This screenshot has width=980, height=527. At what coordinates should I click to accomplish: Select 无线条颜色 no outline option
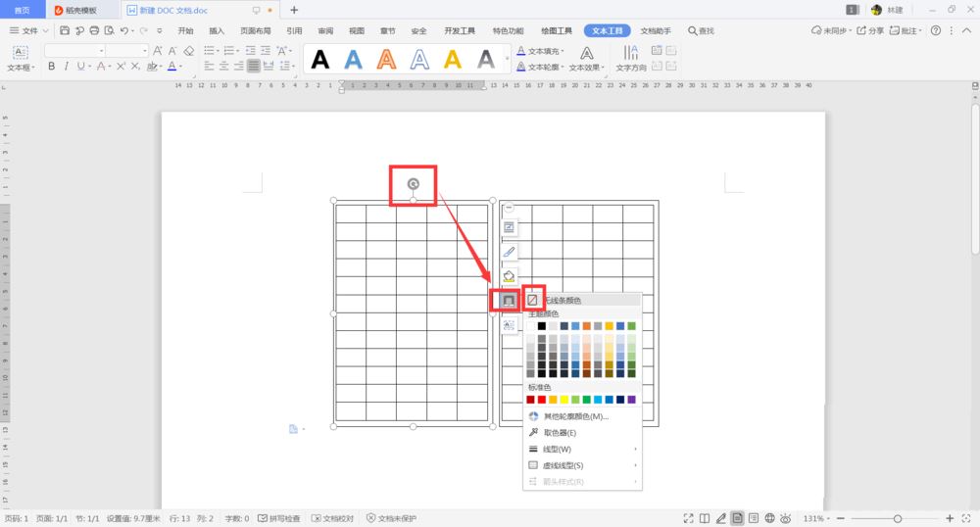coord(582,301)
